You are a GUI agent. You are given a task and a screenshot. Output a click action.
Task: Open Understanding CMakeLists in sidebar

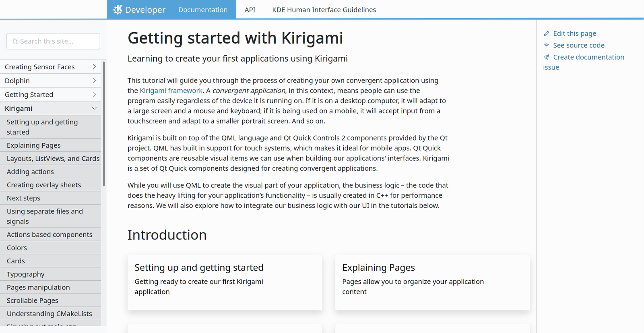tap(50, 314)
